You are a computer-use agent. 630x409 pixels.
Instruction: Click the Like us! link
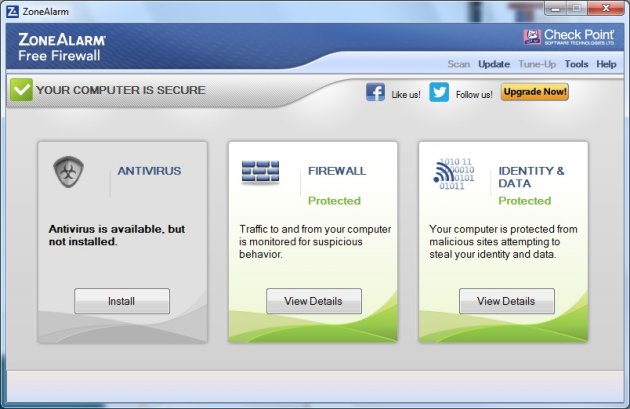coord(406,95)
